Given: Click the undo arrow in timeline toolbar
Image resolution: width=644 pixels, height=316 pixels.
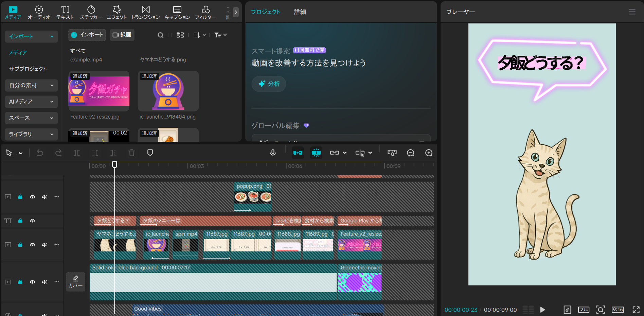Looking at the screenshot, I should 40,153.
